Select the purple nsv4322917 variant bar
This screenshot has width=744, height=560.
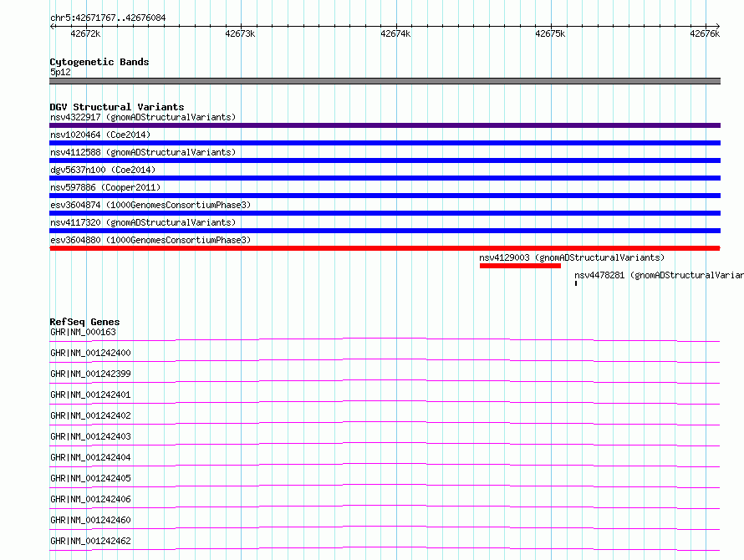[385, 125]
